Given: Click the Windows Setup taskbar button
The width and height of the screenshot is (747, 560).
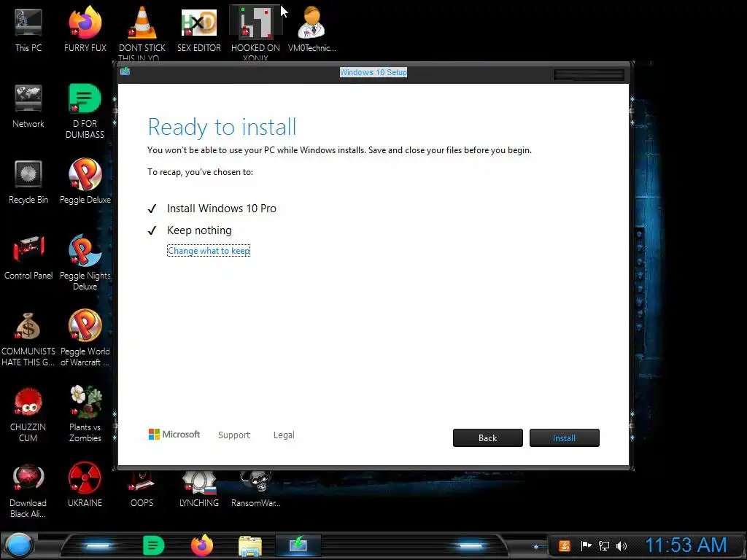Looking at the screenshot, I should [x=298, y=545].
